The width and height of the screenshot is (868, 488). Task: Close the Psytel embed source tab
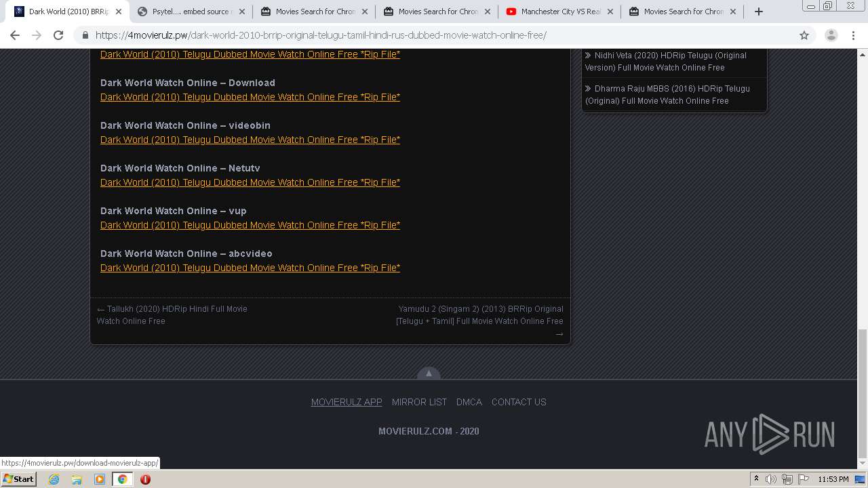[x=241, y=12]
